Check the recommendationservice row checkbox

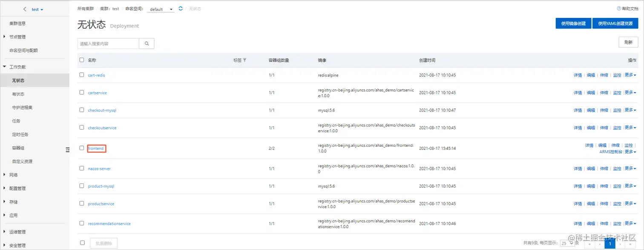click(82, 224)
